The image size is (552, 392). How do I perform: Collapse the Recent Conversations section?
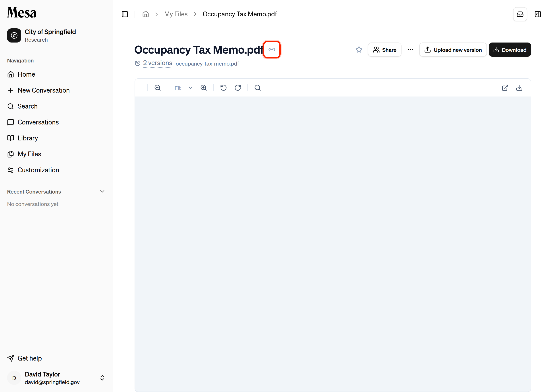[x=102, y=191]
